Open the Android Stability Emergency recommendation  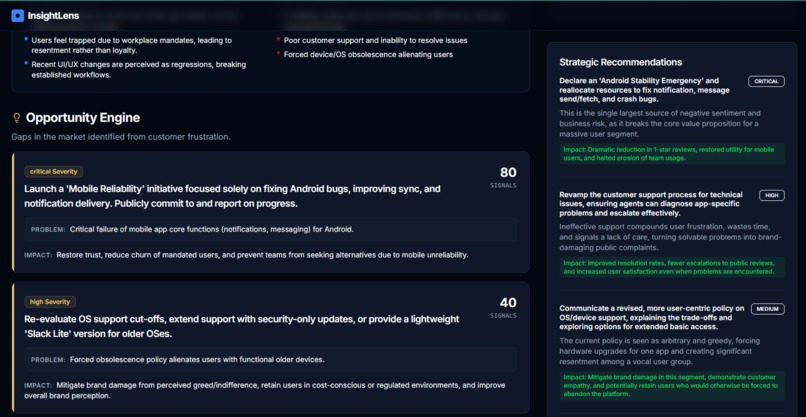tap(645, 89)
